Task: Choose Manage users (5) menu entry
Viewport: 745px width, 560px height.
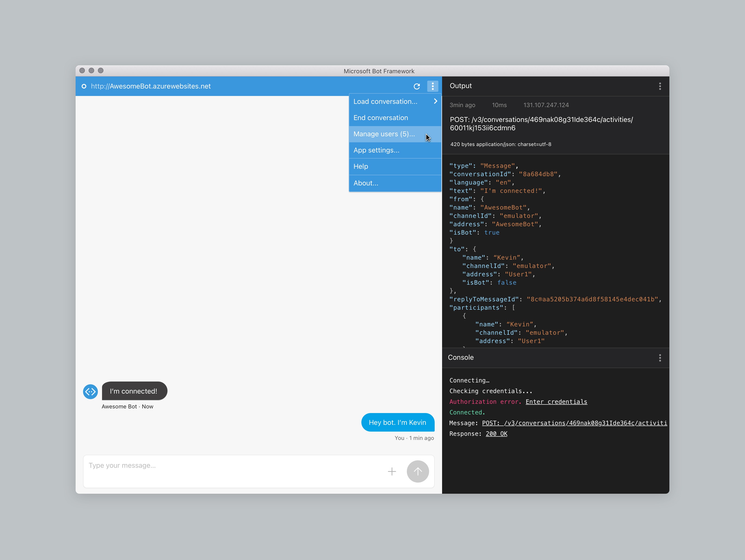Action: pyautogui.click(x=384, y=134)
